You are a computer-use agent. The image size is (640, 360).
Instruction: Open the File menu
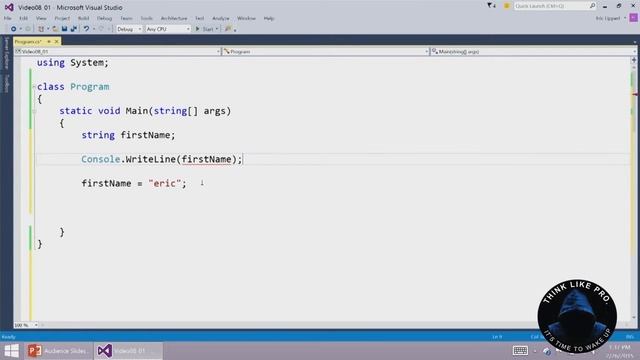coord(7,18)
